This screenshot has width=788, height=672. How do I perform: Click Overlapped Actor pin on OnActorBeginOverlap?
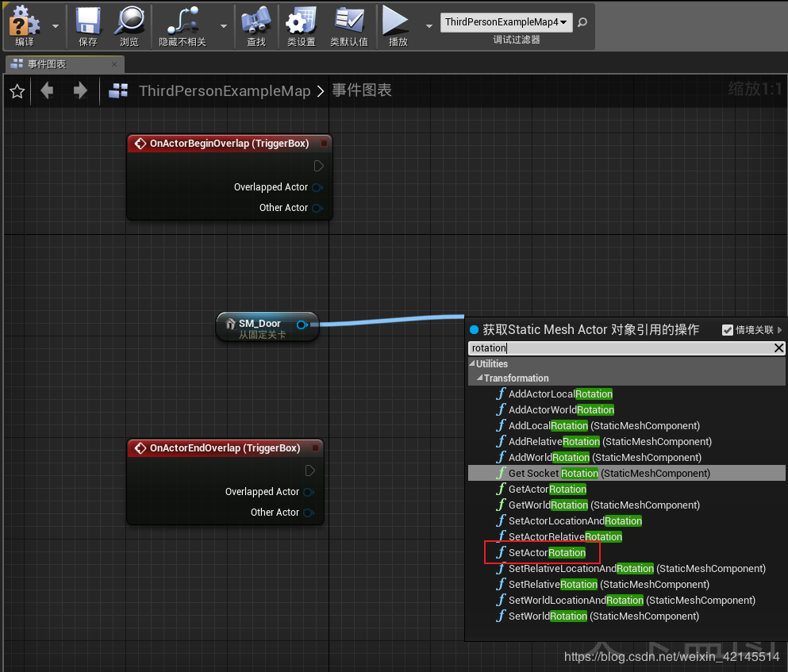[x=317, y=187]
